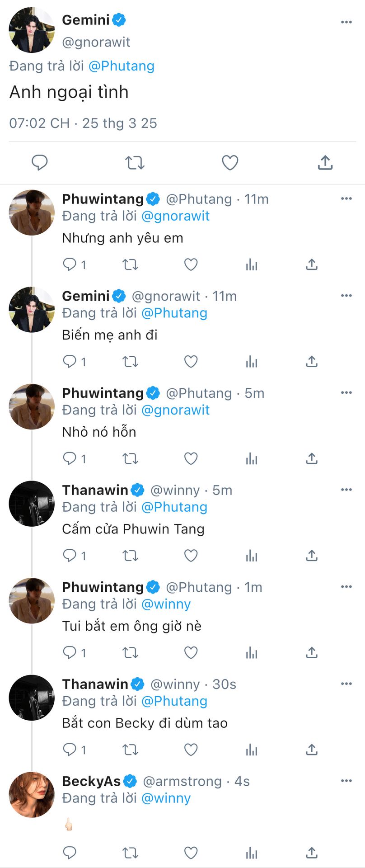Open BeckyAs's profile picture
The height and width of the screenshot is (868, 365).
tap(32, 795)
